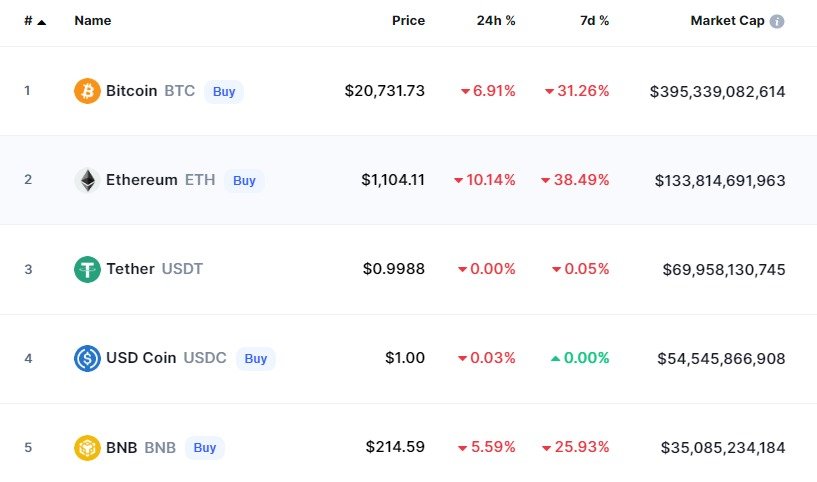Sort by the 7d % column header
The height and width of the screenshot is (482, 817).
(595, 20)
